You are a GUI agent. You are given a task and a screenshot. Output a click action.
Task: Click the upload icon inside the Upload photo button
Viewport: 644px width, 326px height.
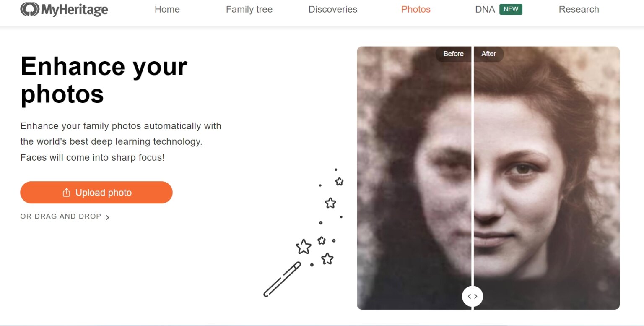coord(66,192)
